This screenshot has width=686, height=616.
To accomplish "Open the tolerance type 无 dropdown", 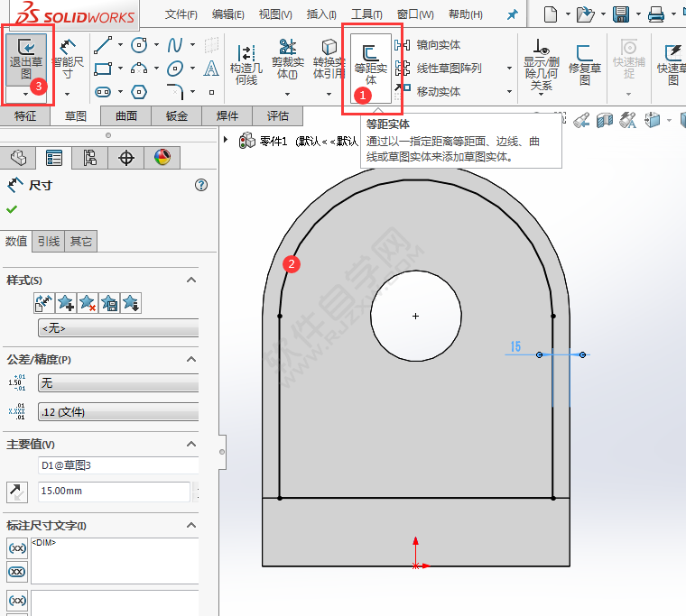I will [118, 383].
